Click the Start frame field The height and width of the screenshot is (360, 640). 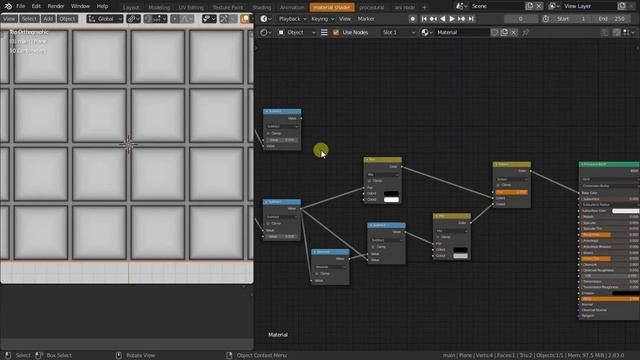tap(572, 19)
